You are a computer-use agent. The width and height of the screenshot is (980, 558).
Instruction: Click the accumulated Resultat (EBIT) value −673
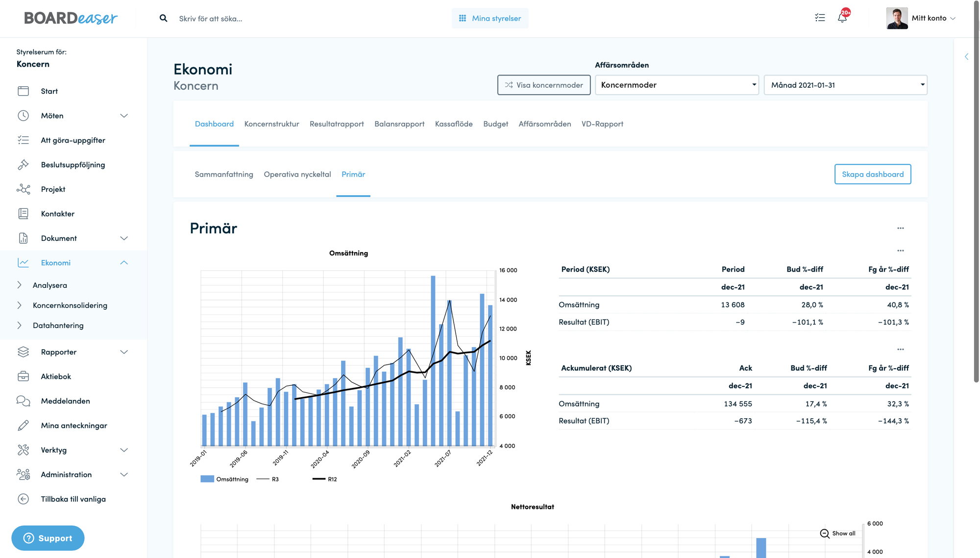click(x=743, y=421)
